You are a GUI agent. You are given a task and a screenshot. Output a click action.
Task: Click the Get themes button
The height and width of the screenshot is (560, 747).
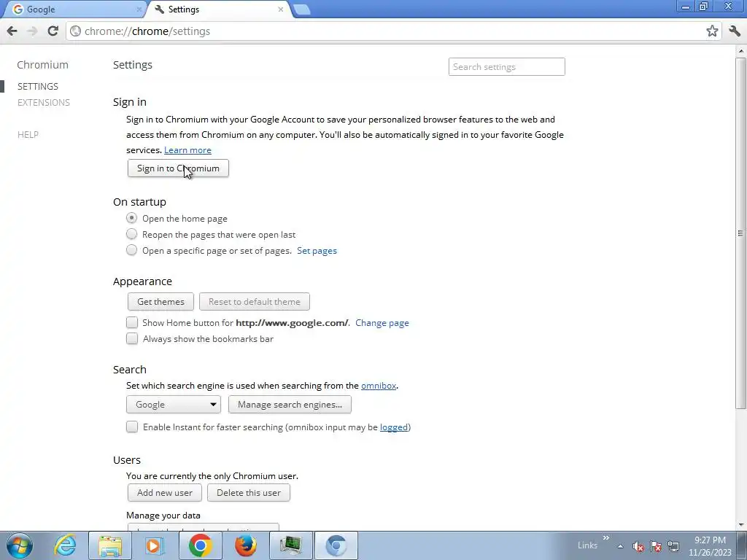pos(160,301)
